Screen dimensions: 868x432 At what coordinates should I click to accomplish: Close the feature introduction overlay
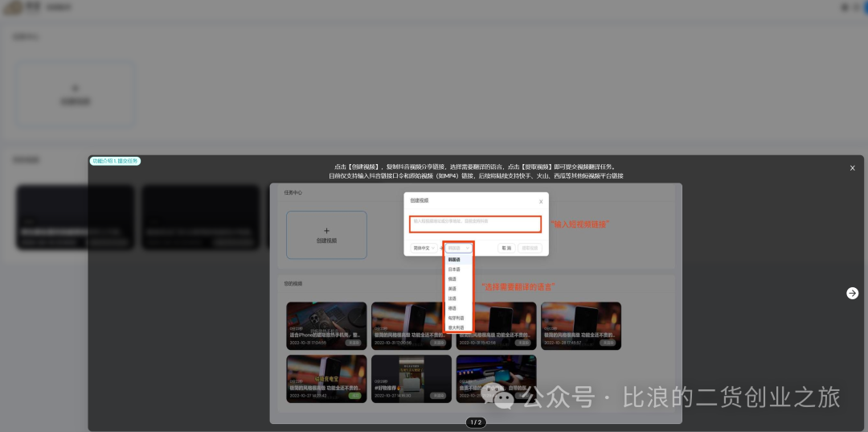pos(852,168)
